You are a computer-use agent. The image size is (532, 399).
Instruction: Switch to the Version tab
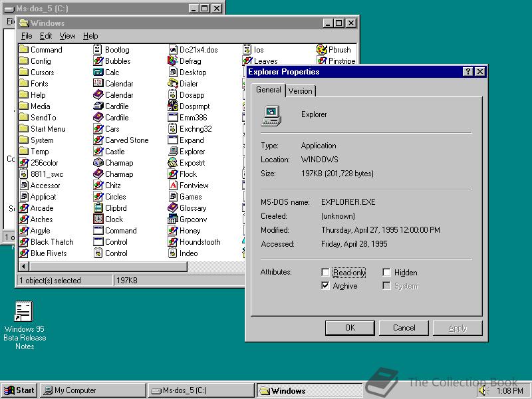click(x=301, y=91)
